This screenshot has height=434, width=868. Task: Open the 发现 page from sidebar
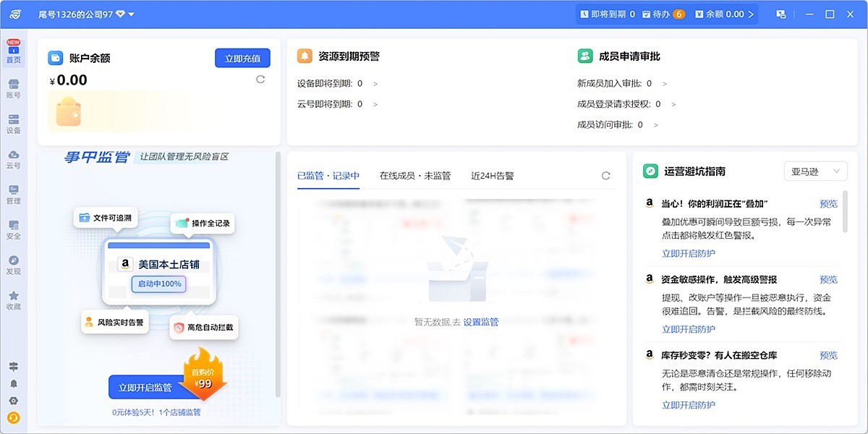coord(13,265)
